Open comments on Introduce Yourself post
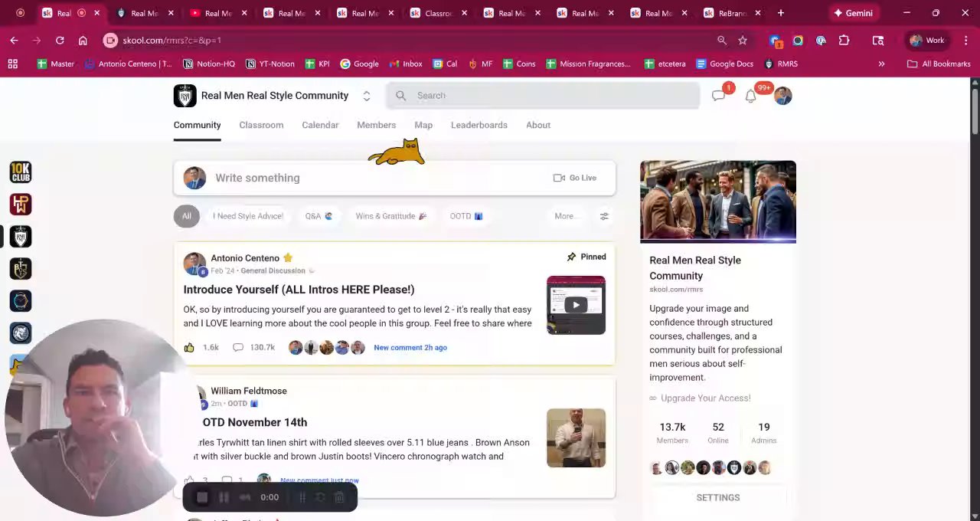Image resolution: width=980 pixels, height=521 pixels. [x=238, y=348]
